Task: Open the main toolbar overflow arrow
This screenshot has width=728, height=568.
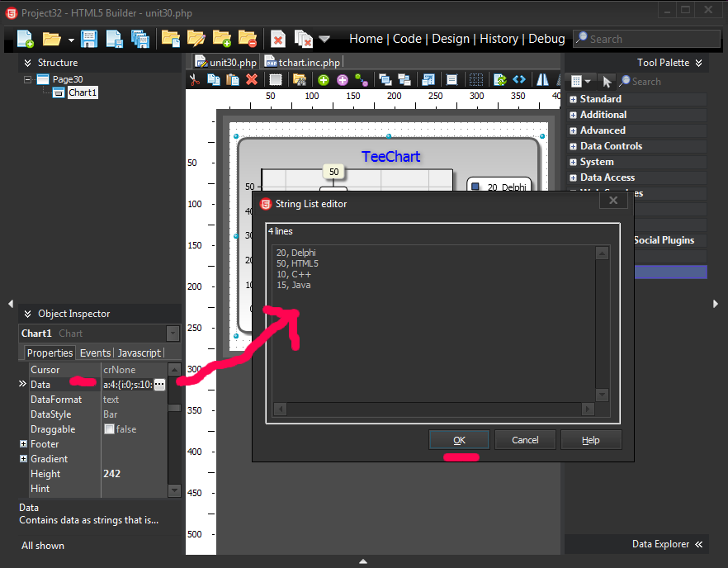Action: pos(324,39)
